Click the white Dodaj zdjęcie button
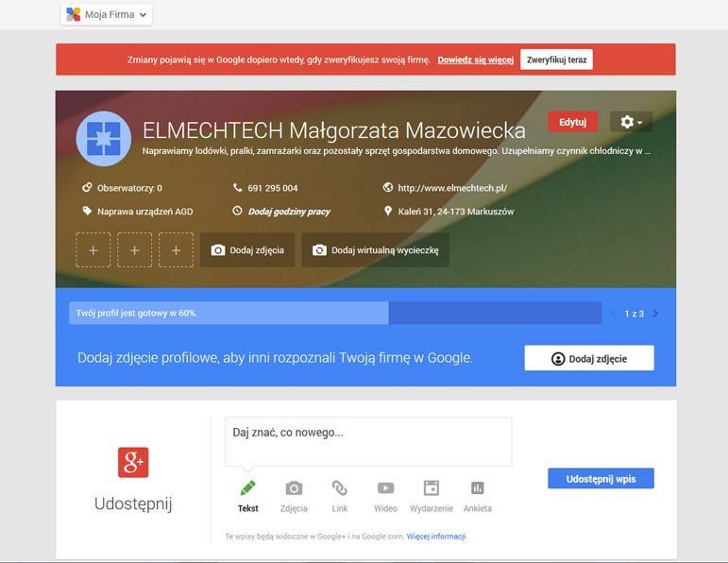 (589, 358)
